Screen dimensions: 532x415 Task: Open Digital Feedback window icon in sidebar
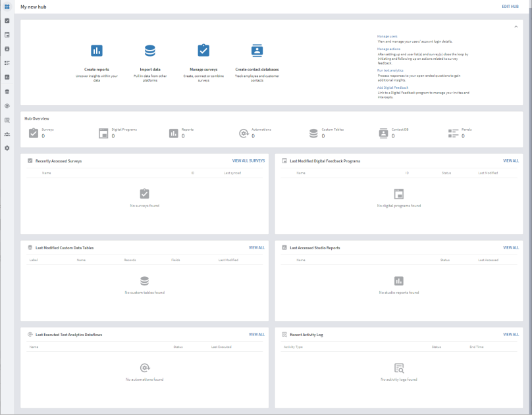[7, 35]
